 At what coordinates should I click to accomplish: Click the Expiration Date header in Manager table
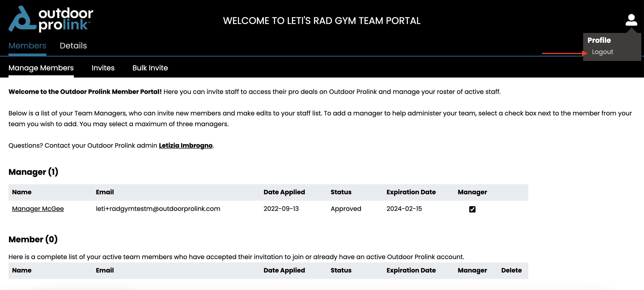pos(411,192)
